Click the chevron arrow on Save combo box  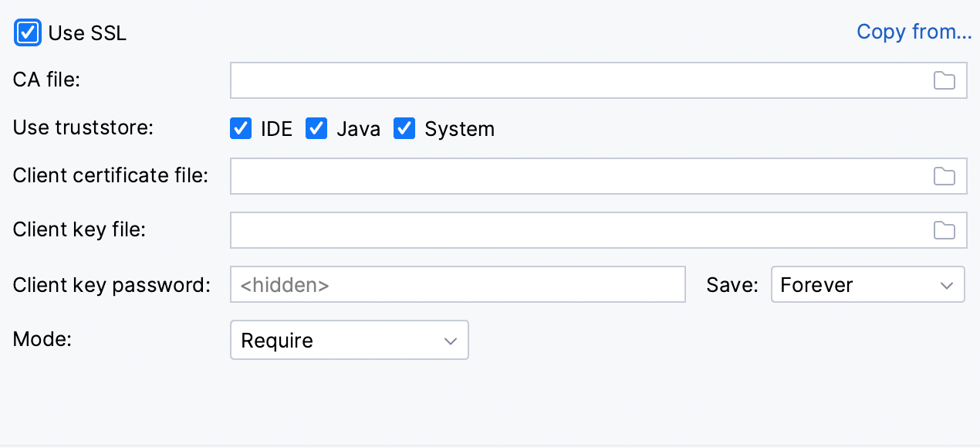pos(947,285)
